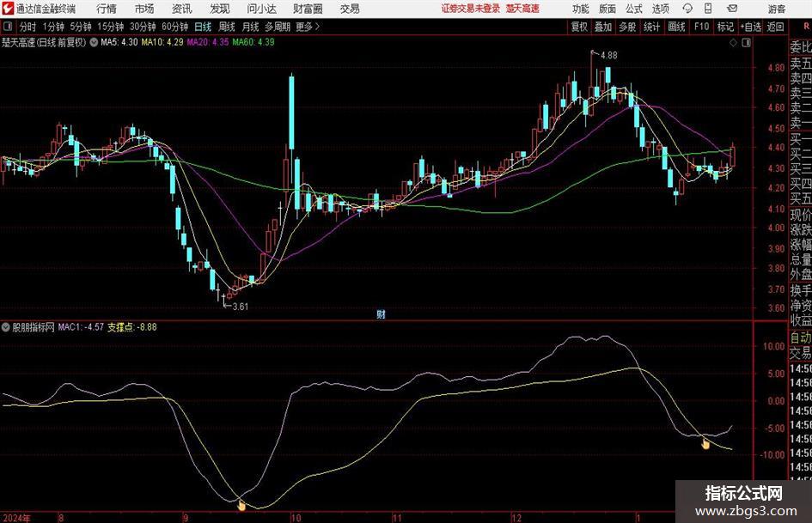The width and height of the screenshot is (812, 523).
Task: Click the MA60: 4.39 label
Action: [253, 42]
